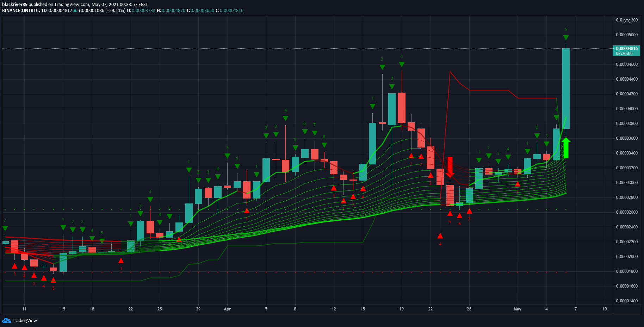Click the high value H:0.00004870
644x327 pixels.
171,11
